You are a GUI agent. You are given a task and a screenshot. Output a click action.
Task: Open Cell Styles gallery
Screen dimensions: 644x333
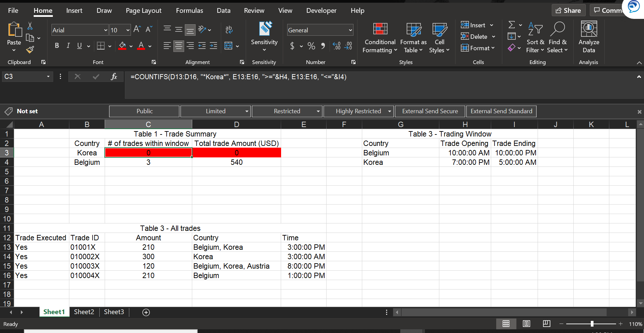point(439,38)
